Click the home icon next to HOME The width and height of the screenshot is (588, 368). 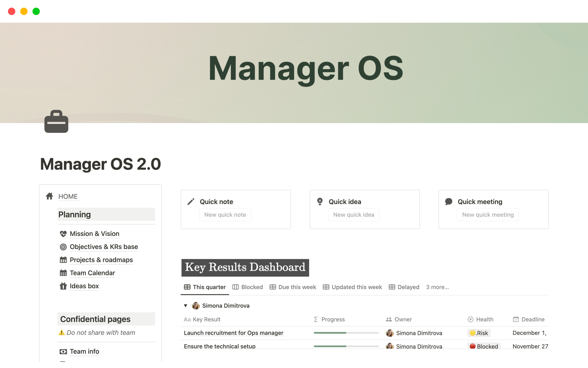click(x=49, y=196)
